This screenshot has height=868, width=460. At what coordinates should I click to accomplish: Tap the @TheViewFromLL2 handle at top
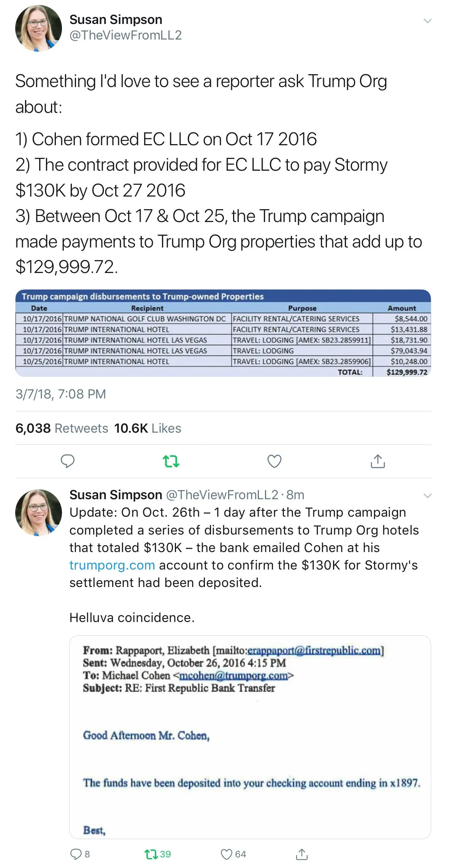click(x=125, y=35)
